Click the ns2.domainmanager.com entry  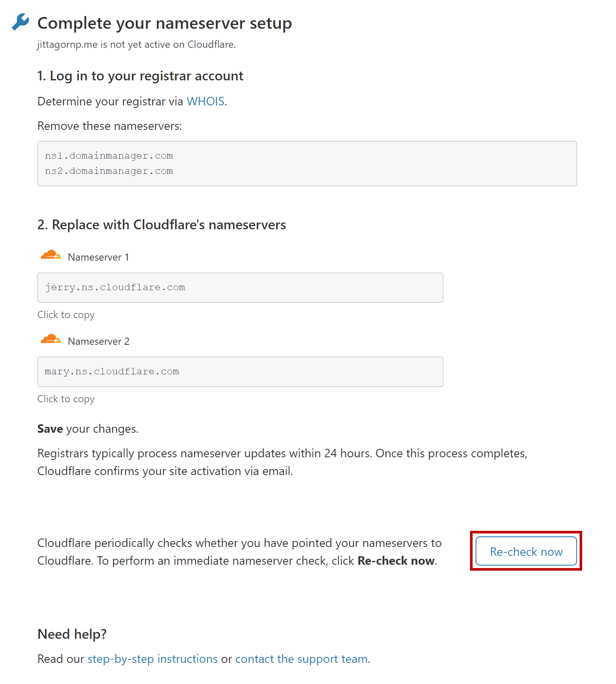tap(109, 171)
